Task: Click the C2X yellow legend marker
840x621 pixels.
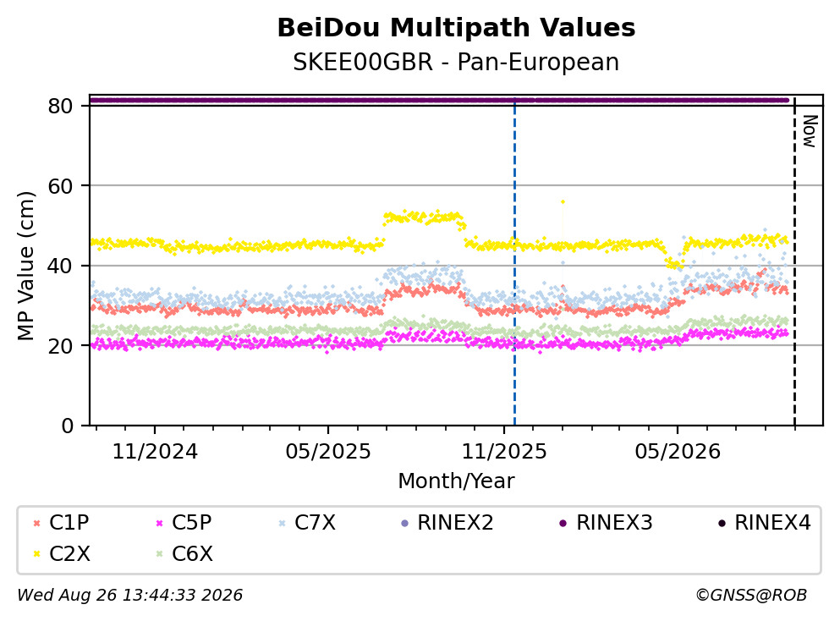Action: click(37, 554)
